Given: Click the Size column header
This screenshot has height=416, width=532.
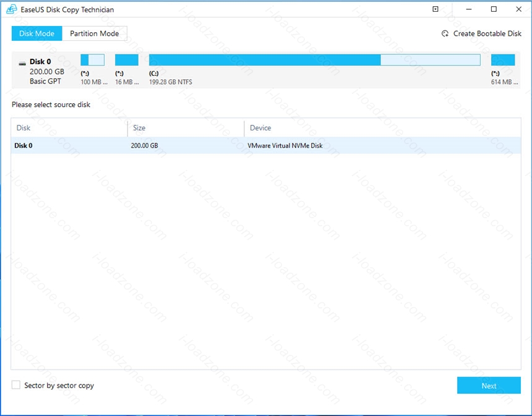Looking at the screenshot, I should (x=139, y=128).
